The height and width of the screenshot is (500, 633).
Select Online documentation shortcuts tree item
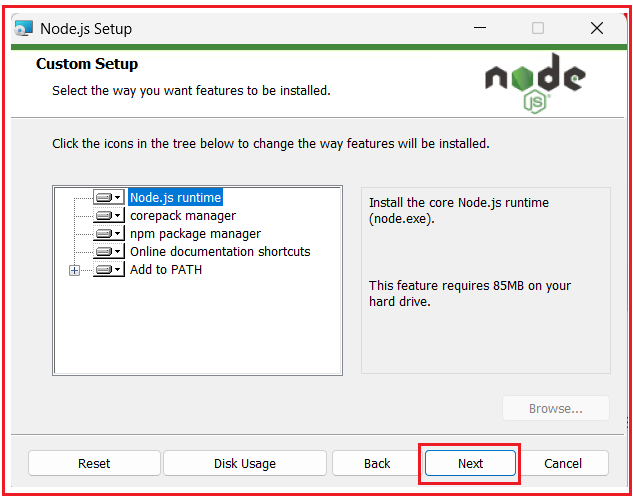coord(220,251)
